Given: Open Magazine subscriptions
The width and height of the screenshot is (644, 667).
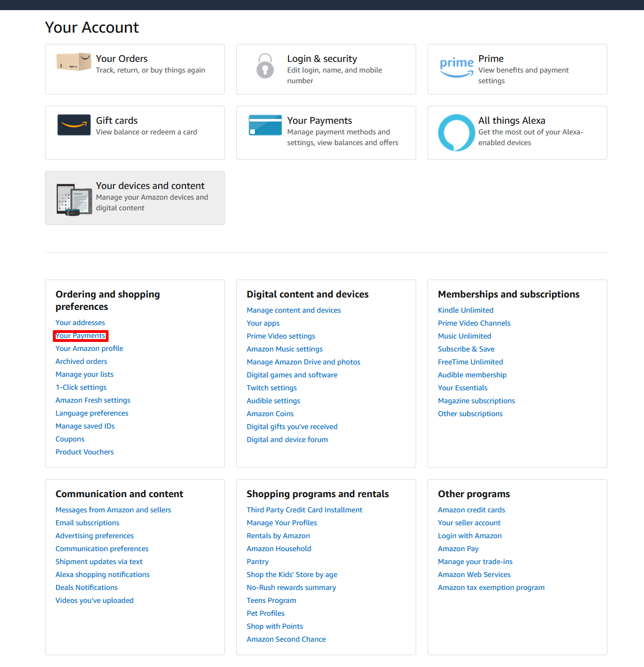Looking at the screenshot, I should 476,401.
